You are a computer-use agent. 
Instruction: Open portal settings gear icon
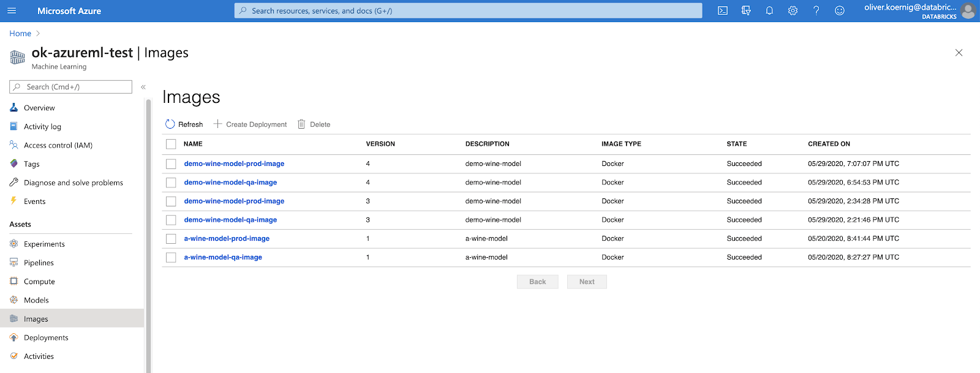tap(793, 10)
